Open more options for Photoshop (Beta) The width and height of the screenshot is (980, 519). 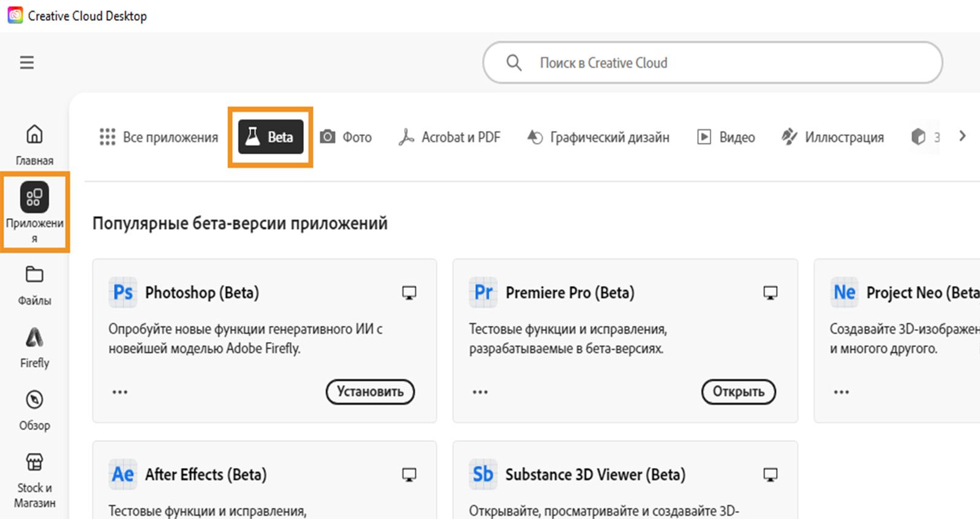(x=120, y=392)
